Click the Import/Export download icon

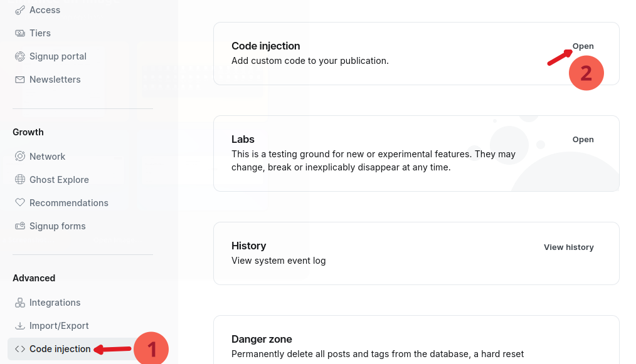20,326
